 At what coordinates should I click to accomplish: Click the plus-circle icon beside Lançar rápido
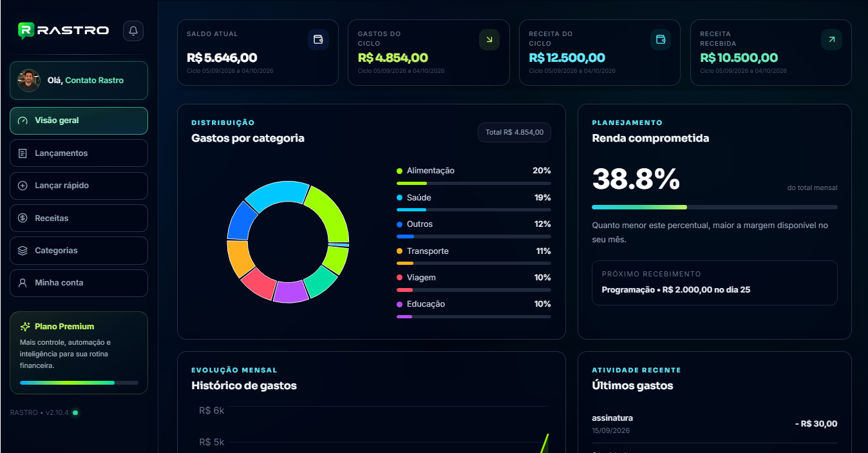[x=23, y=186]
